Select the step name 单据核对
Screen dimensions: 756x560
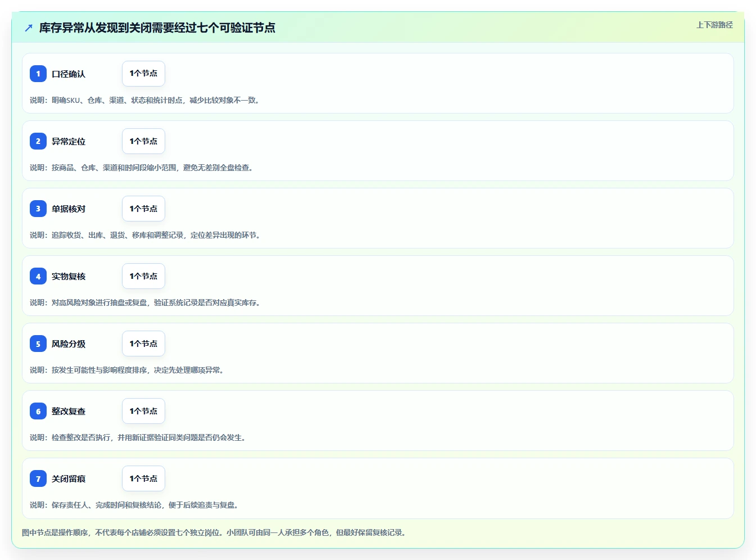point(69,209)
